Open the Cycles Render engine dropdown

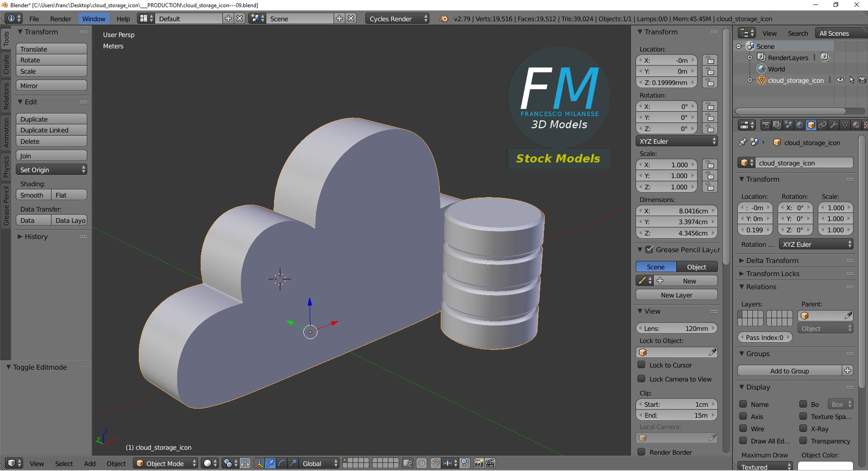coord(397,19)
